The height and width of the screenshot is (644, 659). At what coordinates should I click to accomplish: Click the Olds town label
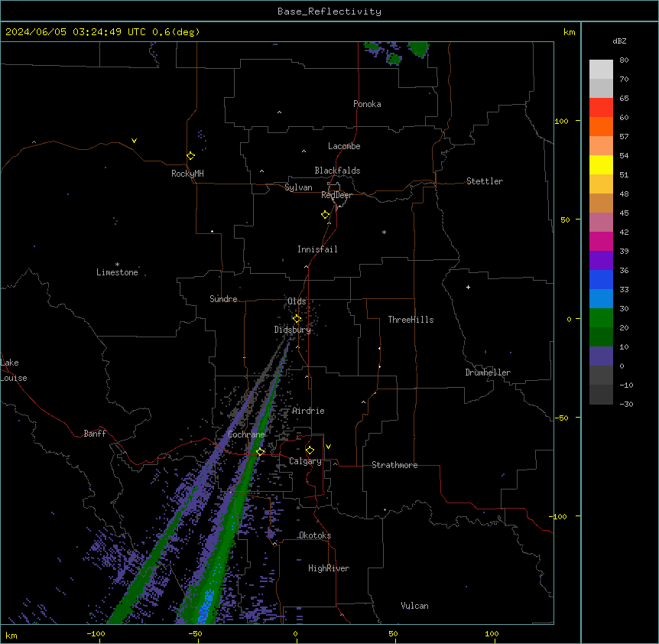(x=297, y=301)
